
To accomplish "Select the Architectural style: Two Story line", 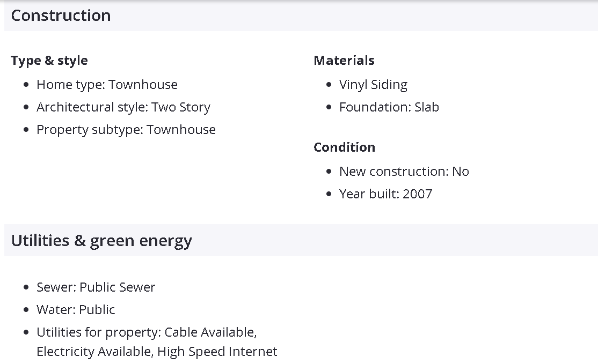I will tap(123, 107).
